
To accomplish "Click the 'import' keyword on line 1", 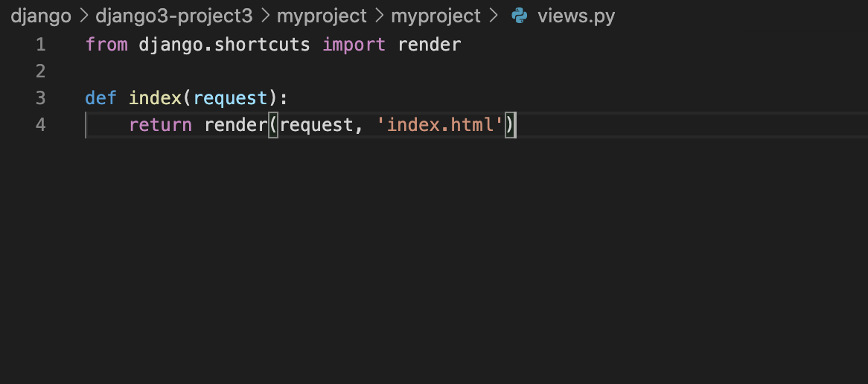I will (x=354, y=44).
